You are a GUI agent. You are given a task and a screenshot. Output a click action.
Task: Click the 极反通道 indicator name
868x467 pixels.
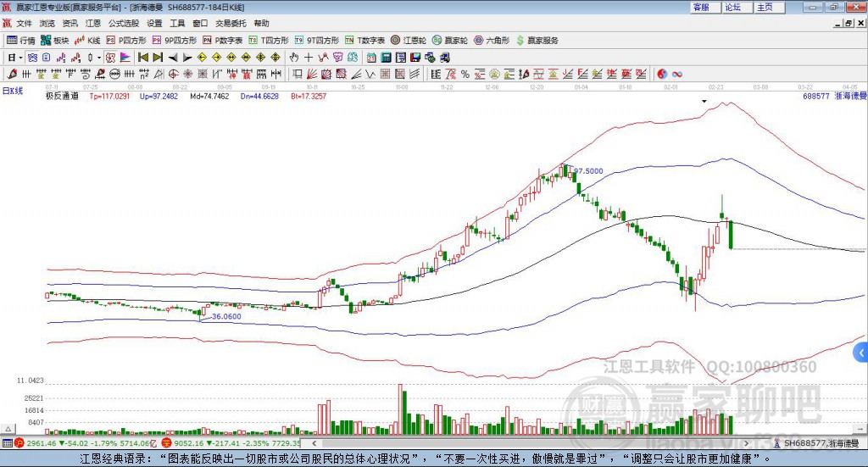click(62, 97)
